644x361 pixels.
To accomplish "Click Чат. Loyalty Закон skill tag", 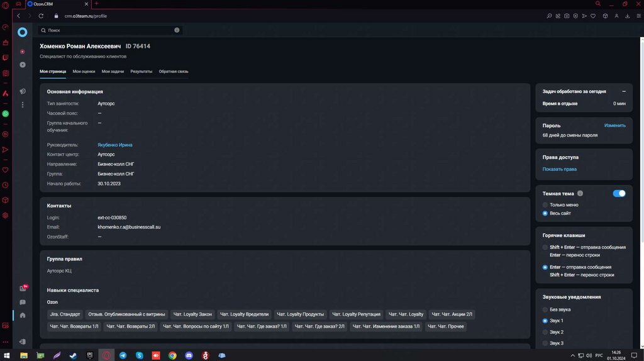I will tap(192, 314).
